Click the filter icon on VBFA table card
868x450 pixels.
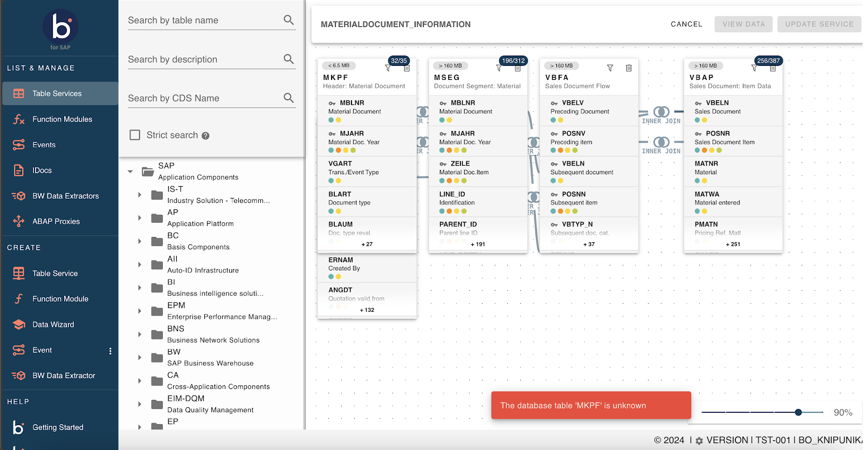click(610, 68)
